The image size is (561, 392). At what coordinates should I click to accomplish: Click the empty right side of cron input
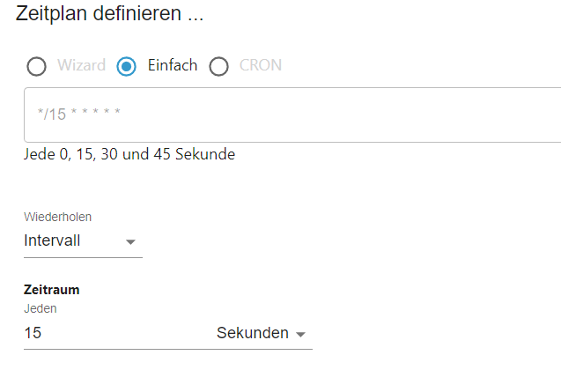pos(396,114)
